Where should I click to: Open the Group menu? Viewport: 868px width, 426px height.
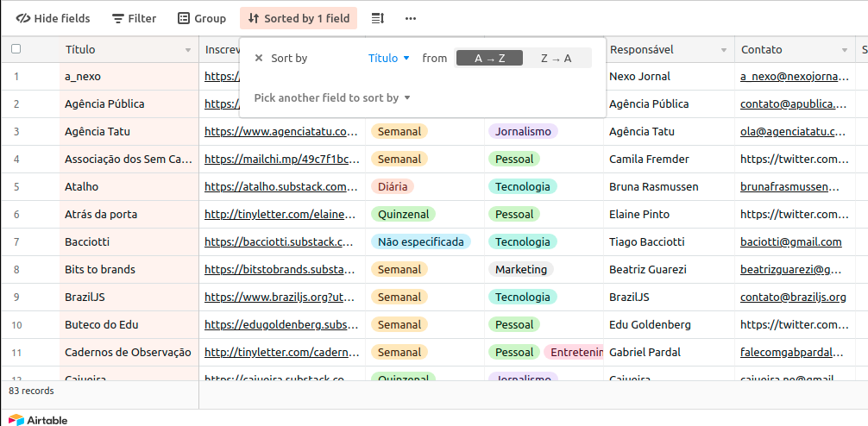click(202, 18)
